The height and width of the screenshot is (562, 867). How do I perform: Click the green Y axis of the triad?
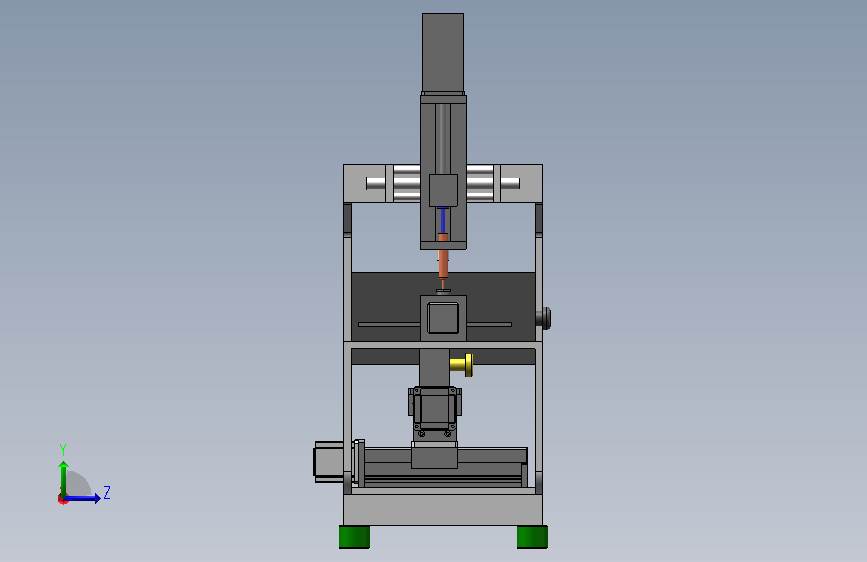(64, 478)
